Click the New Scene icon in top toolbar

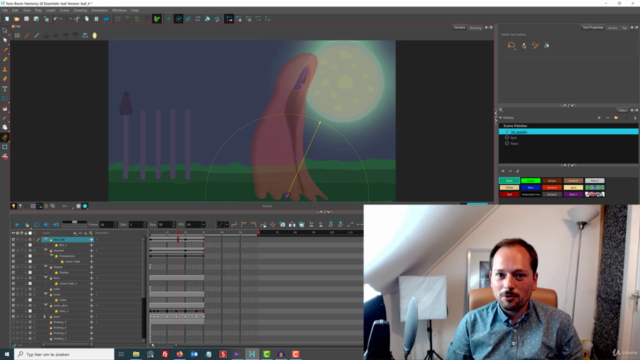7,19
